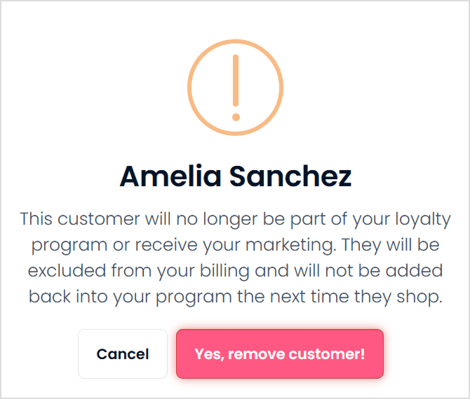This screenshot has height=399, width=470.
Task: Click the orange warning circle icon
Action: (235, 87)
